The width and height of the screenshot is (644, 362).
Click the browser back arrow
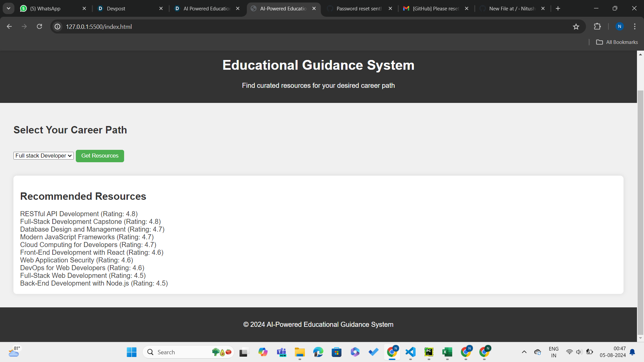(9, 26)
